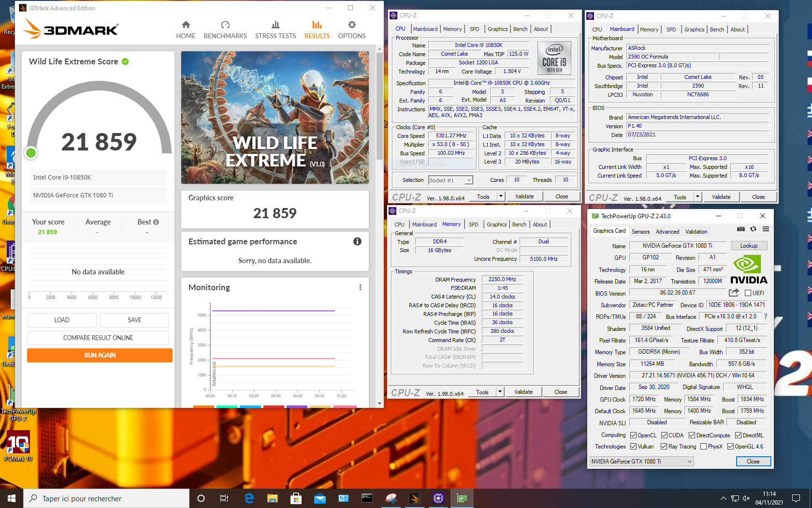Click Close button in GPU-Z

(x=753, y=462)
